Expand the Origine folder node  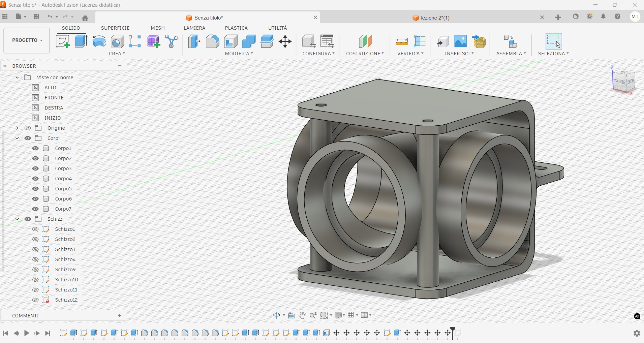(17, 128)
